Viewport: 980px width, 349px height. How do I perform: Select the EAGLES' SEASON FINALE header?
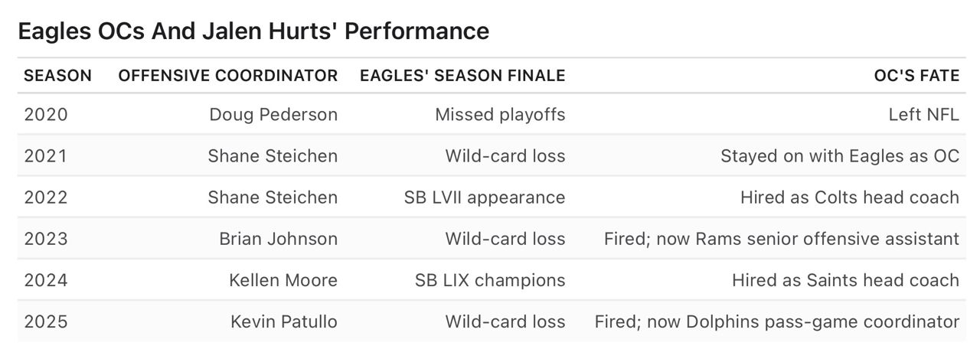pyautogui.click(x=462, y=76)
